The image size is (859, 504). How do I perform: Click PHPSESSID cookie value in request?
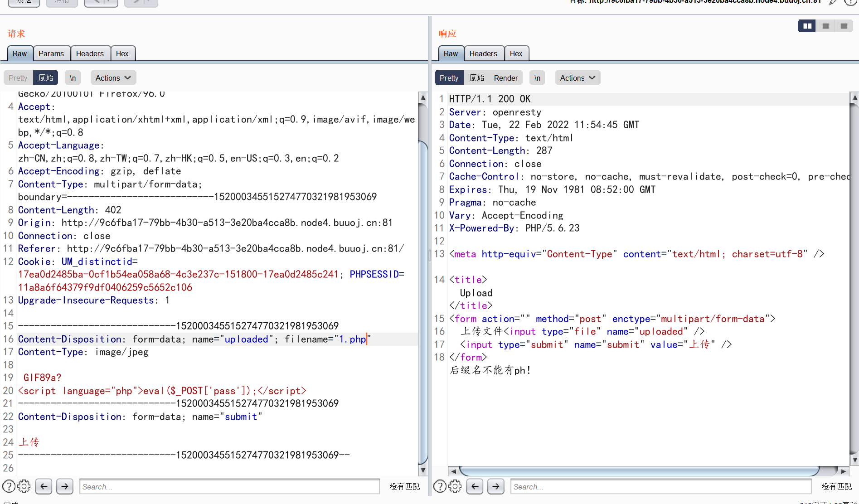click(105, 287)
